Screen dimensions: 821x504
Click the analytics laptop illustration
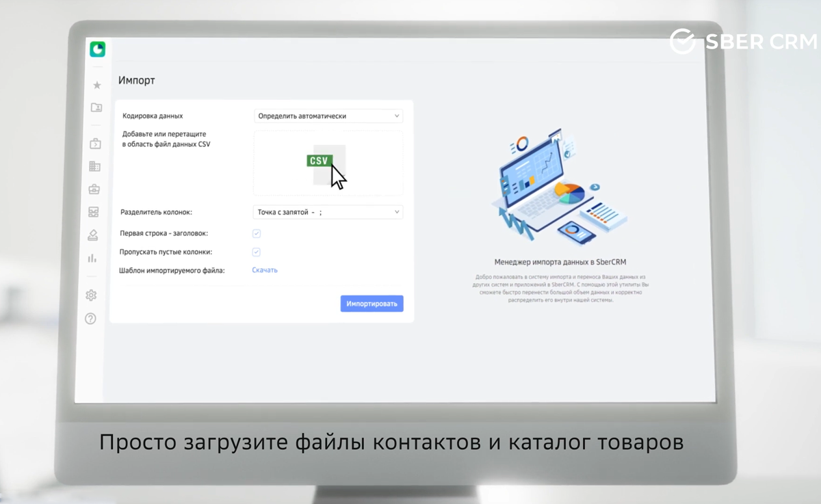coord(560,186)
